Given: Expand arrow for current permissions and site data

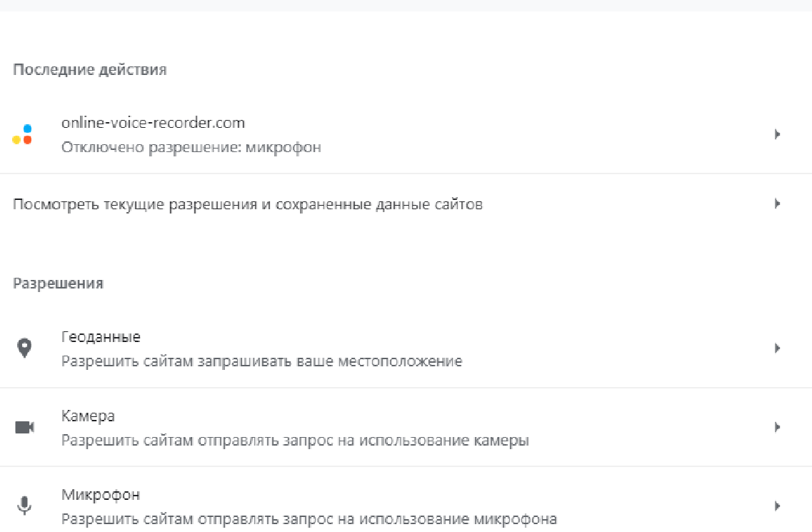Looking at the screenshot, I should 777,204.
